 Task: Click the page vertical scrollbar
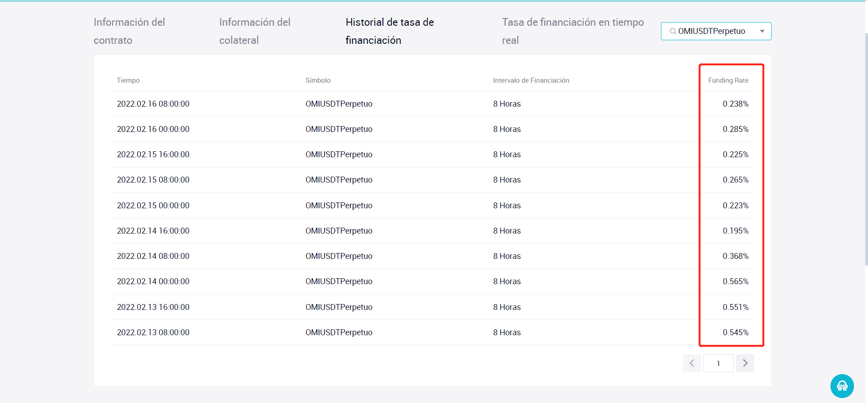click(866, 149)
